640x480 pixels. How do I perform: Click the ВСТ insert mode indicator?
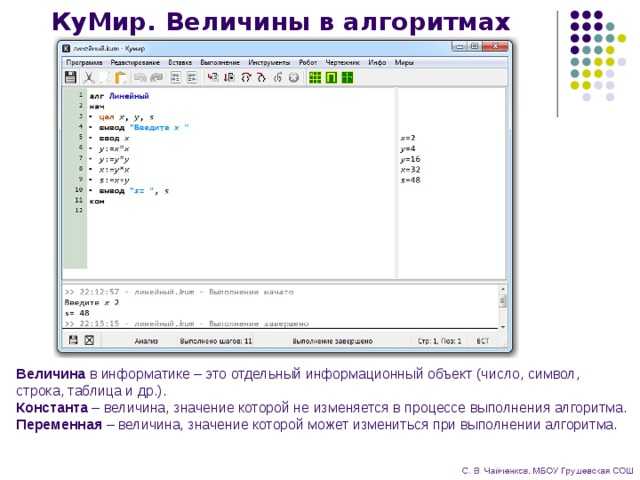(x=482, y=341)
